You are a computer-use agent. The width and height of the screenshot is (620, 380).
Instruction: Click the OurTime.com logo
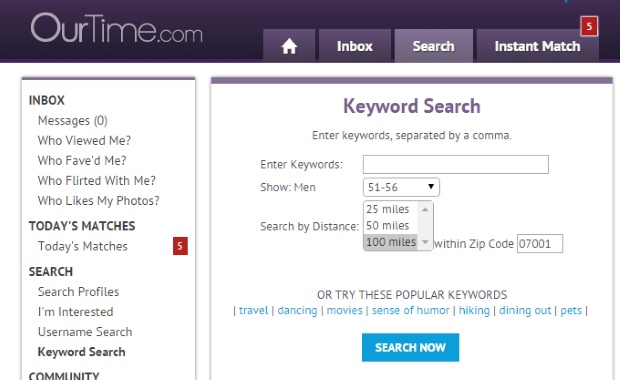click(117, 28)
